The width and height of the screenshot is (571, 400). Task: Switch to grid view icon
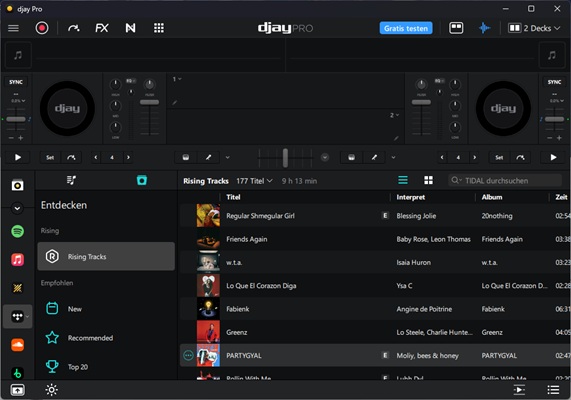click(429, 180)
